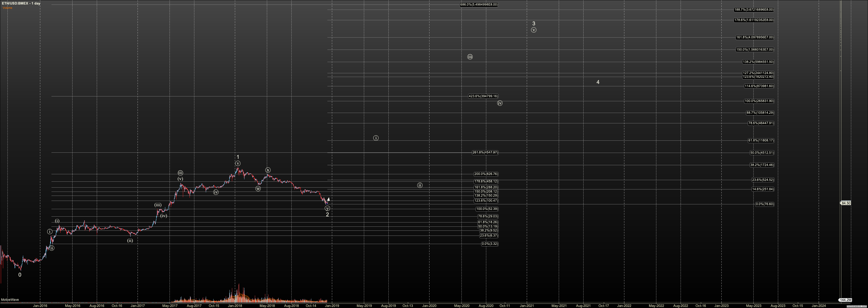Click the May-2023 date on time axis
Viewport: 868px width, 308px height.
[x=753, y=306]
